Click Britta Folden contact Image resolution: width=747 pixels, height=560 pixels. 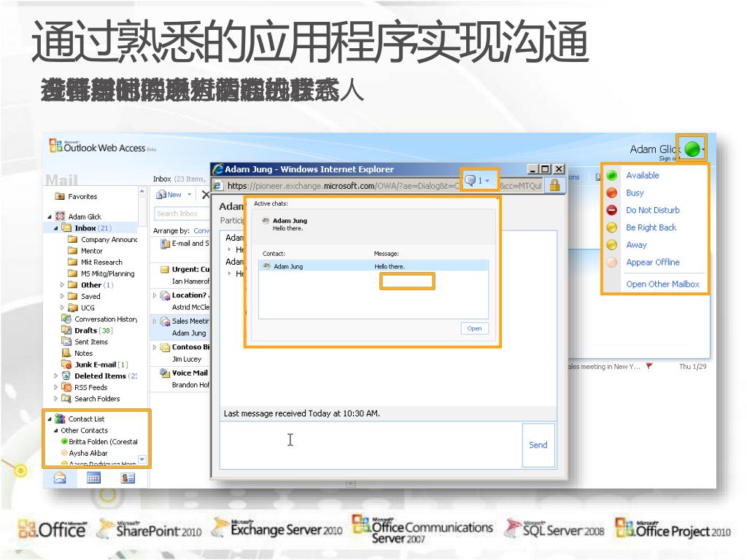tap(103, 442)
